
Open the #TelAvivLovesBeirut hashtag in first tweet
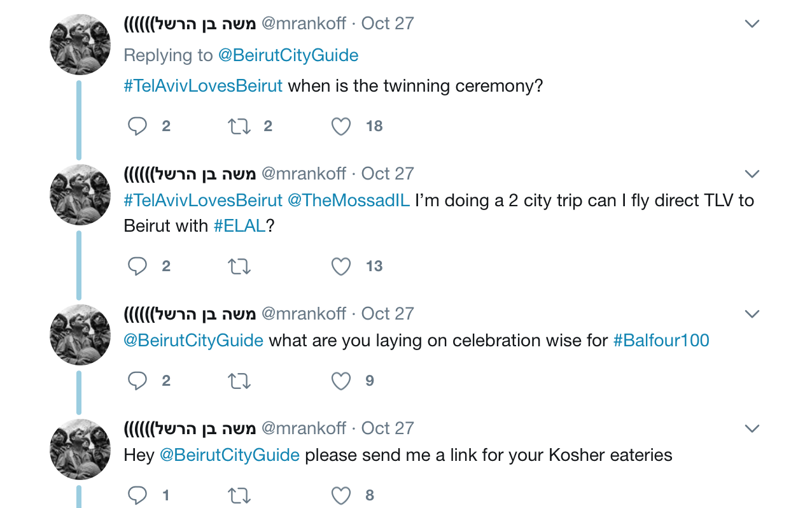pos(203,86)
